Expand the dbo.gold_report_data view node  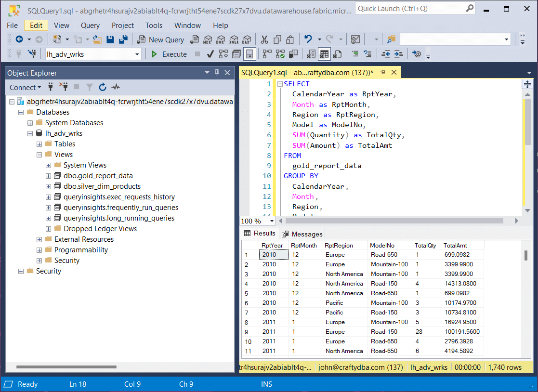[48, 176]
